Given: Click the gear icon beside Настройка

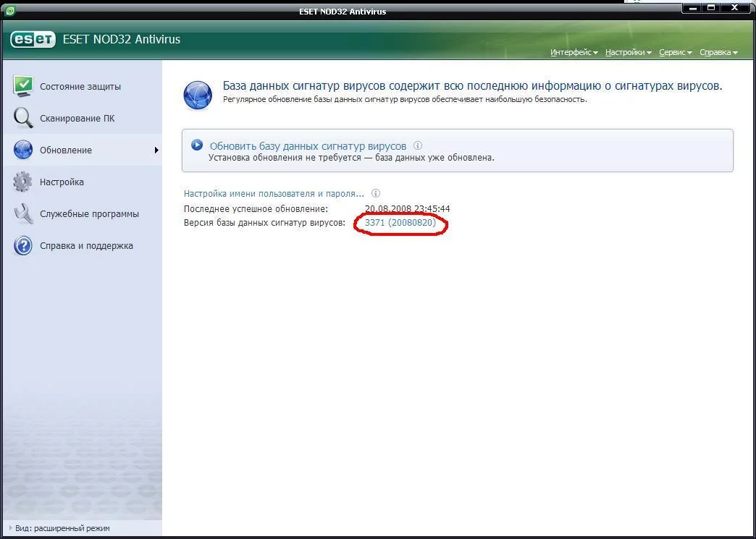Looking at the screenshot, I should pyautogui.click(x=22, y=182).
